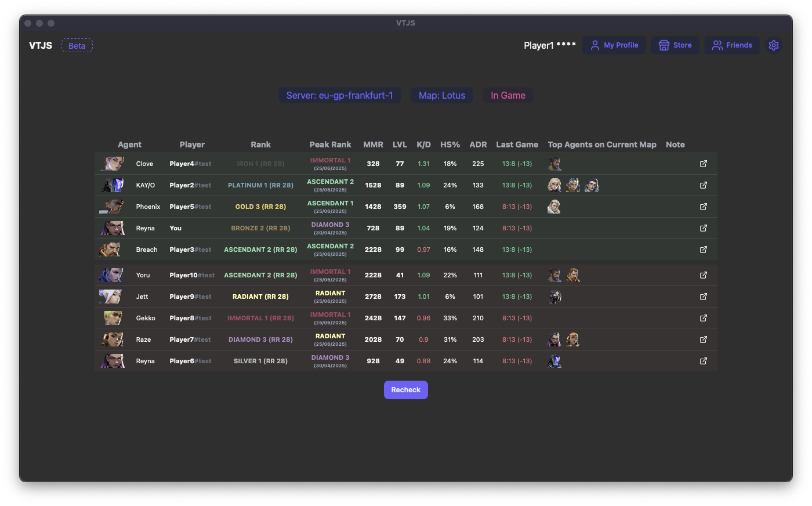Screen dimensions: 812x506
Task: Open My Profile
Action: [x=614, y=45]
